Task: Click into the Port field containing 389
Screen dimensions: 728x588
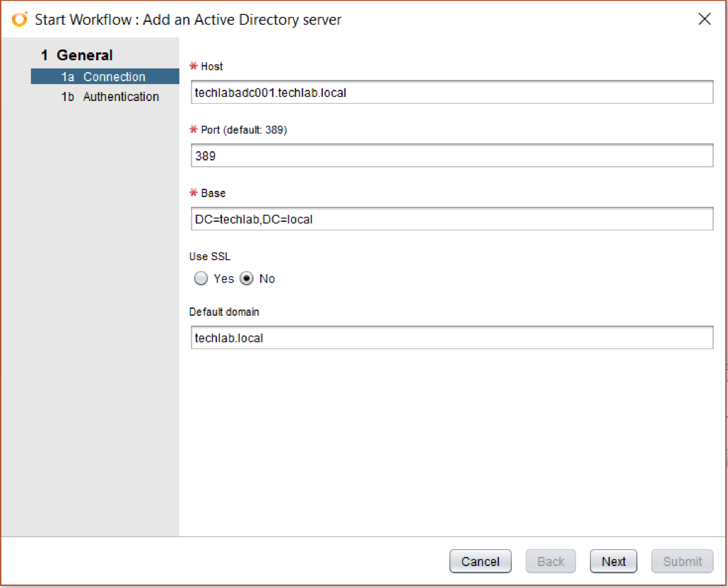Action: pyautogui.click(x=452, y=155)
